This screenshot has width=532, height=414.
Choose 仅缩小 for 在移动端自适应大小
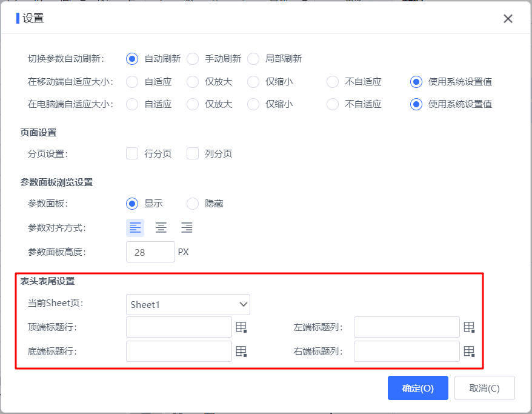pyautogui.click(x=253, y=82)
